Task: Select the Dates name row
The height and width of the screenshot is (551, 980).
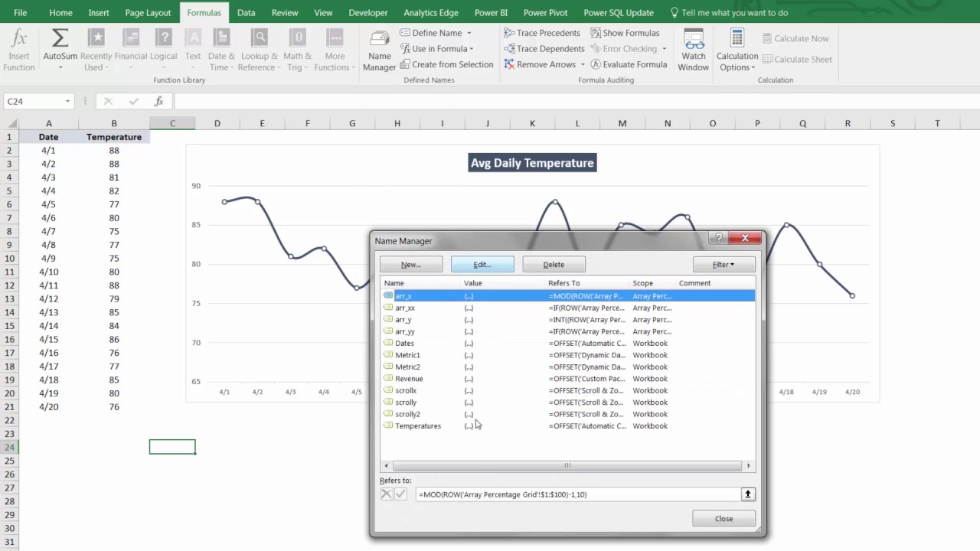Action: click(568, 344)
